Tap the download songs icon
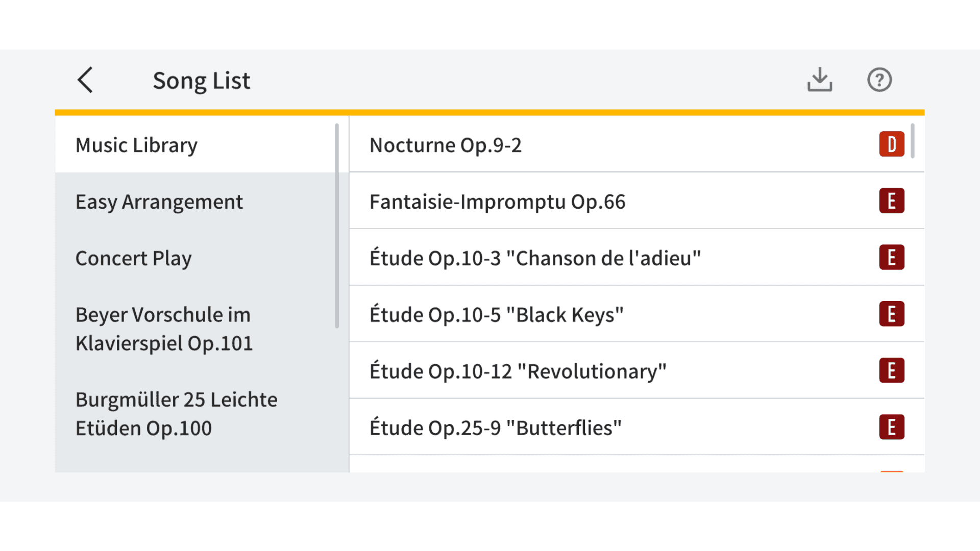The image size is (980, 551). pyautogui.click(x=820, y=80)
